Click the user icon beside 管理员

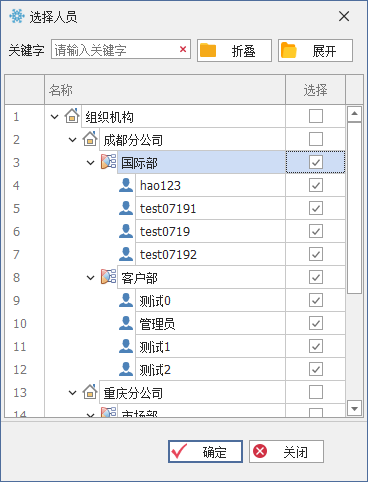126,323
